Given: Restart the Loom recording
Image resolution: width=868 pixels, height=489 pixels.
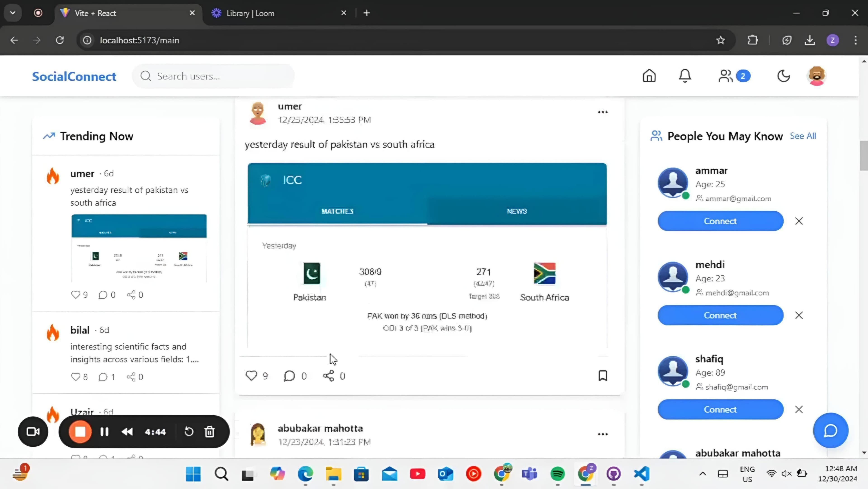Looking at the screenshot, I should 189,432.
